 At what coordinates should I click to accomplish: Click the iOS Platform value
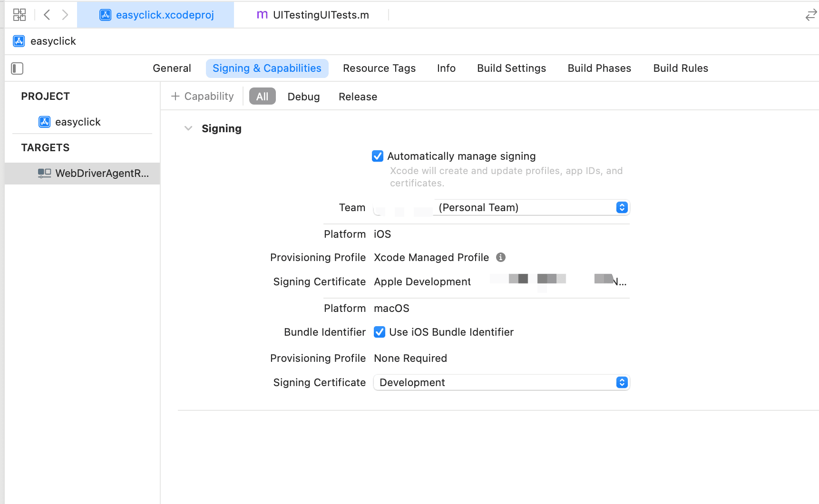pyautogui.click(x=382, y=234)
